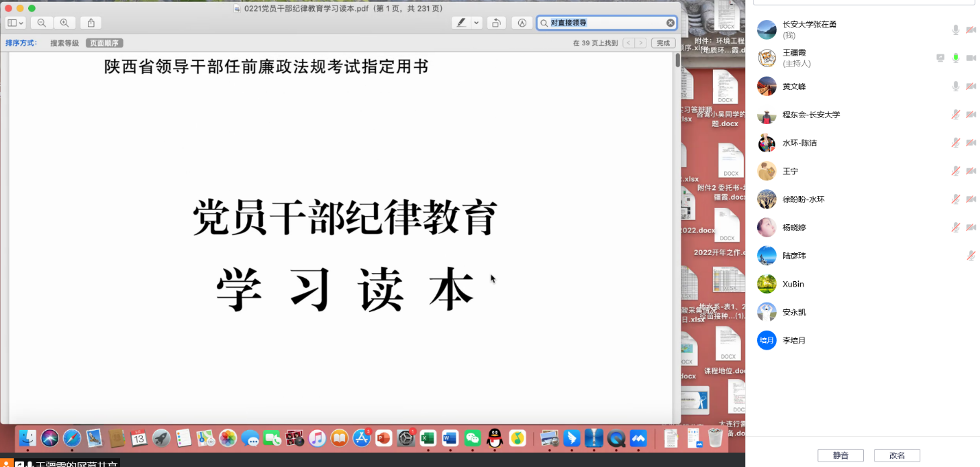Expand highlight color dropdown arrow
Image resolution: width=980 pixels, height=467 pixels.
pos(476,23)
